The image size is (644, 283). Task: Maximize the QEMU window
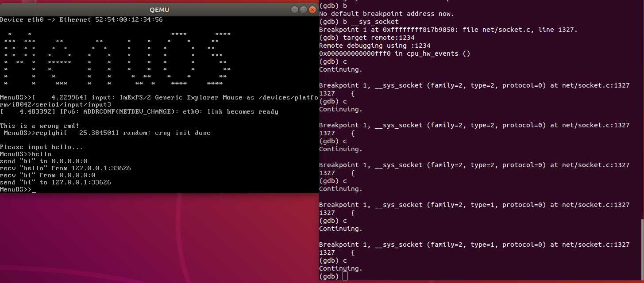[x=303, y=9]
